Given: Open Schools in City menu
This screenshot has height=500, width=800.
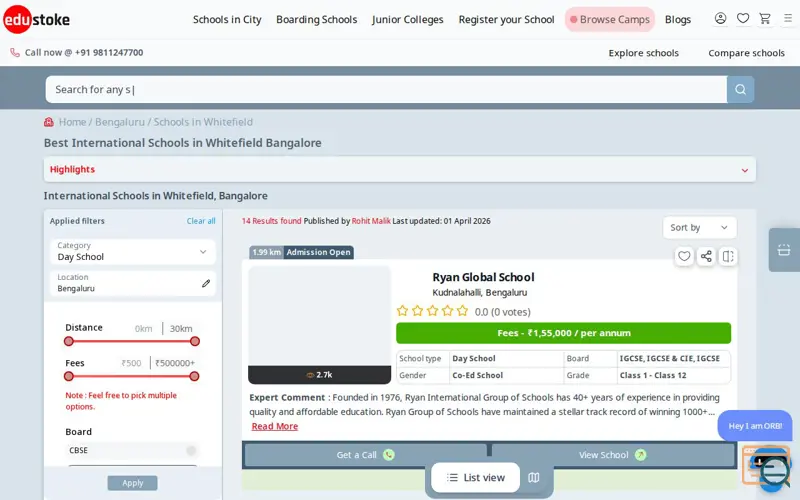Looking at the screenshot, I should coord(227,19).
